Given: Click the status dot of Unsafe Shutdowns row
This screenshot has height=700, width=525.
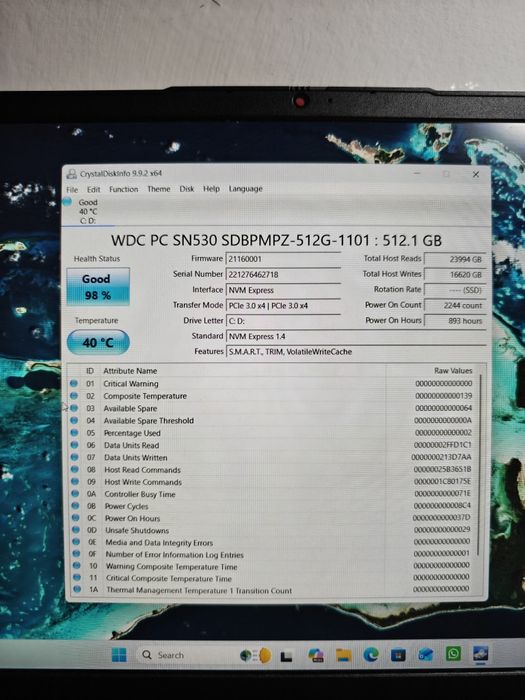Looking at the screenshot, I should point(76,530).
